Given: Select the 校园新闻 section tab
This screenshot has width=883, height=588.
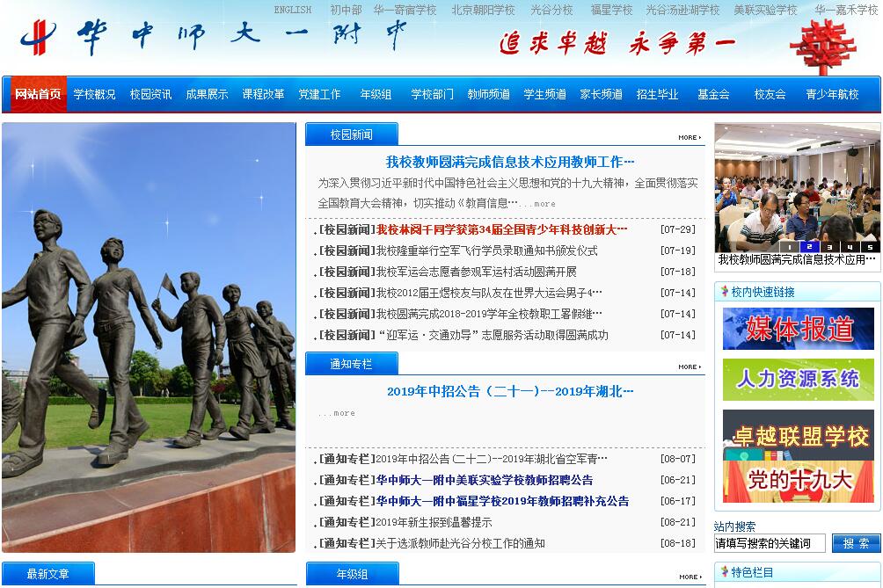Looking at the screenshot, I should tap(352, 134).
